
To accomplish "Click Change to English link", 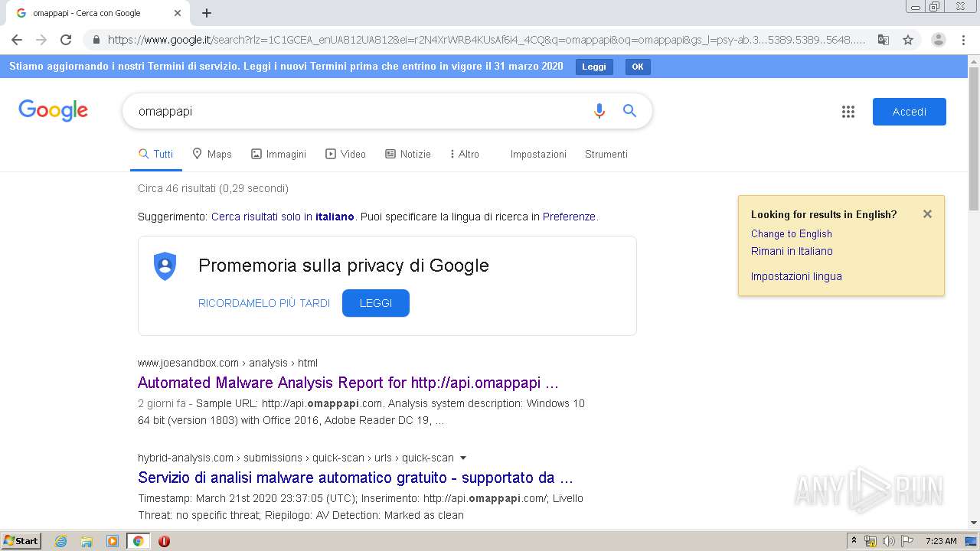I will click(791, 234).
